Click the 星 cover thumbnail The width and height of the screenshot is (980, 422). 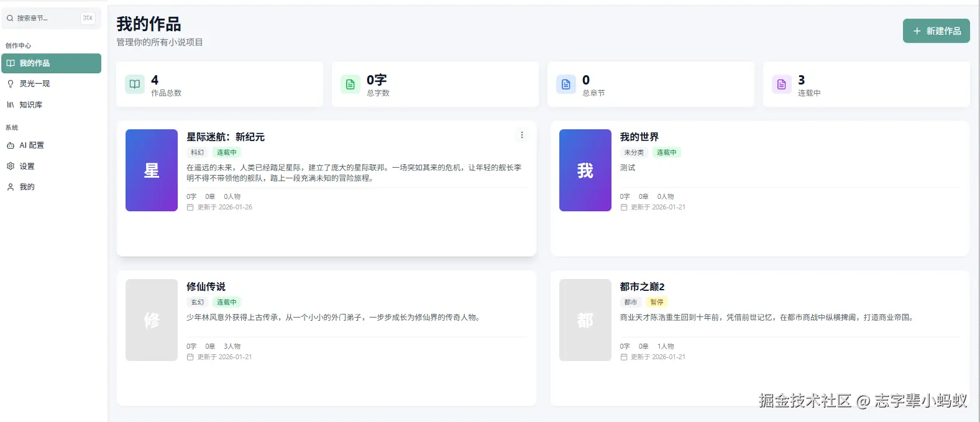[152, 170]
